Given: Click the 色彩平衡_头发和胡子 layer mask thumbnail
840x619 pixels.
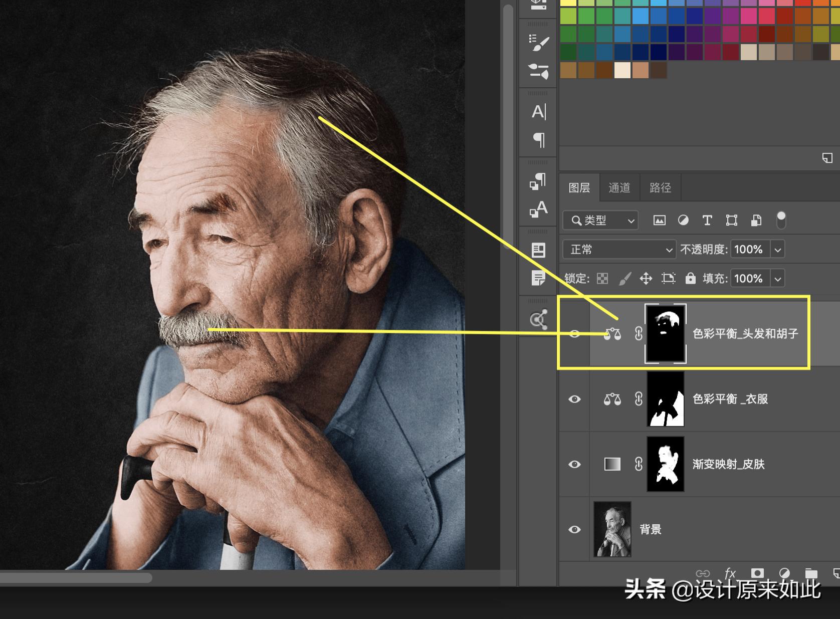Looking at the screenshot, I should 665,333.
